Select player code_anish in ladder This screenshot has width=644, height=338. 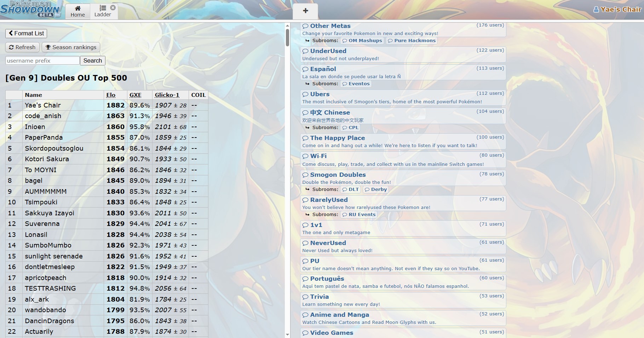click(x=43, y=116)
